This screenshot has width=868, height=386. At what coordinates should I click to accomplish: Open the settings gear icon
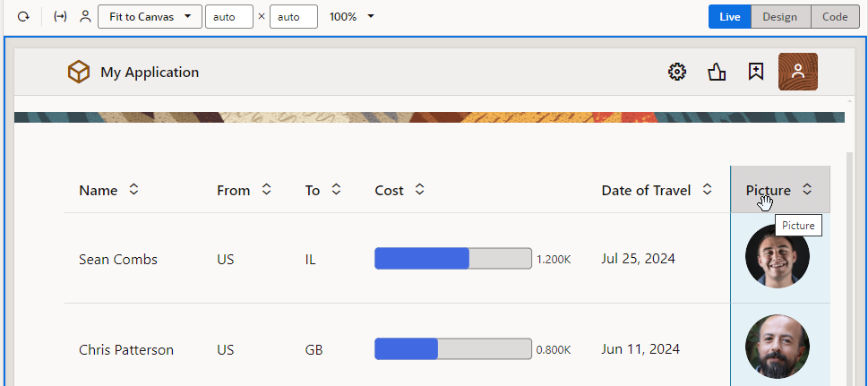pyautogui.click(x=677, y=73)
